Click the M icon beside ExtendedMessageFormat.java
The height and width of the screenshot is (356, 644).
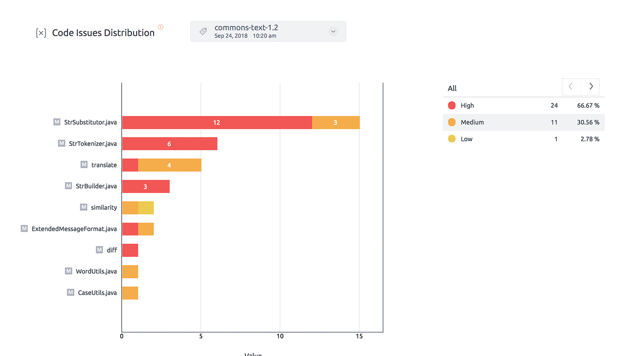pyautogui.click(x=24, y=228)
